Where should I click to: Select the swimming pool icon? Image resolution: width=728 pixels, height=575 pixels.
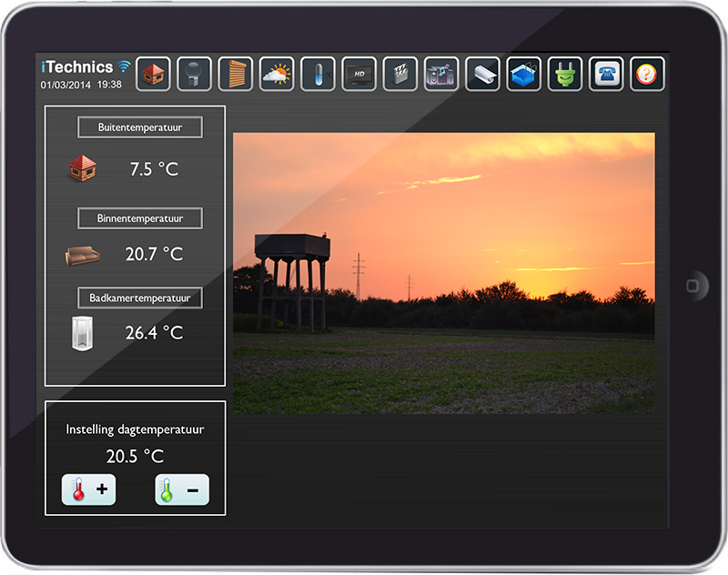(x=523, y=74)
